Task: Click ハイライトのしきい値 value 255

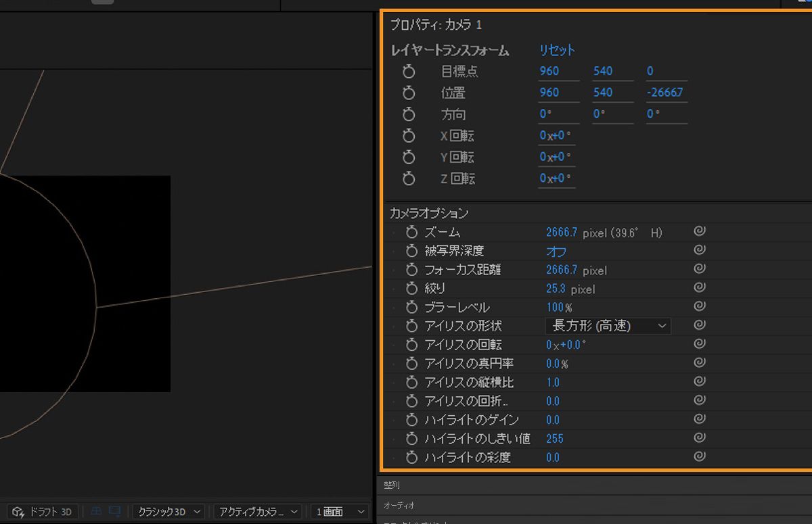Action: (x=555, y=439)
